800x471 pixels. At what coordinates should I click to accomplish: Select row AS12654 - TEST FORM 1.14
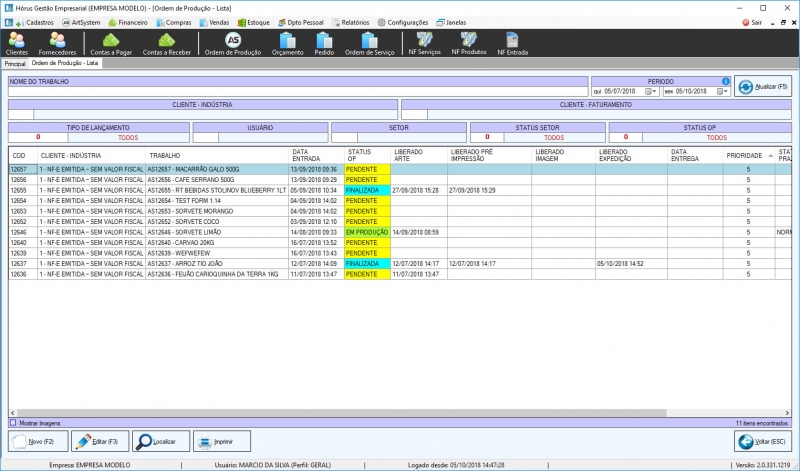pos(400,201)
